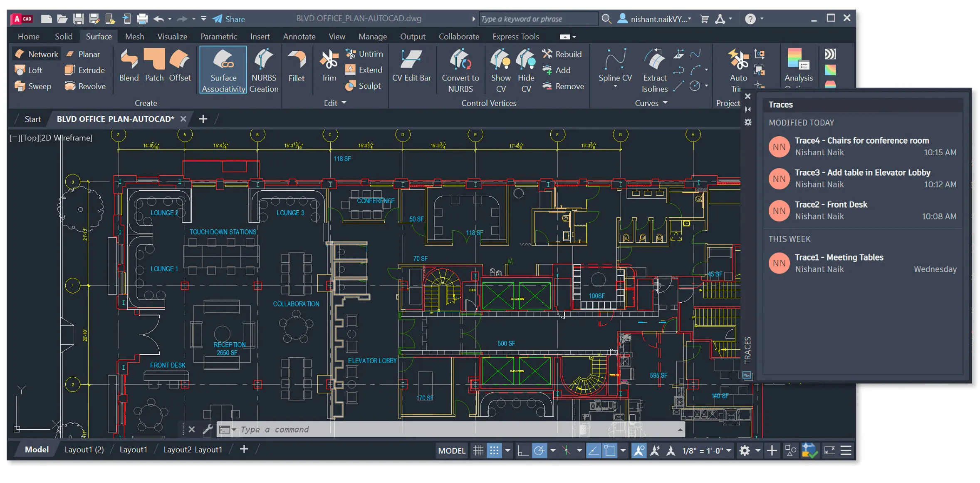Viewport: 980px width, 483px height.
Task: Toggle grid display in status bar
Action: tap(478, 450)
